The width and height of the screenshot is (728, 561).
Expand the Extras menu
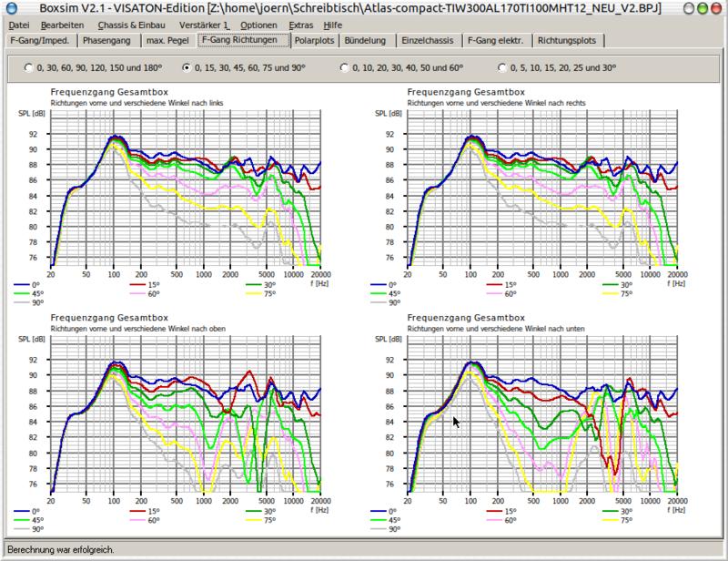(x=301, y=25)
